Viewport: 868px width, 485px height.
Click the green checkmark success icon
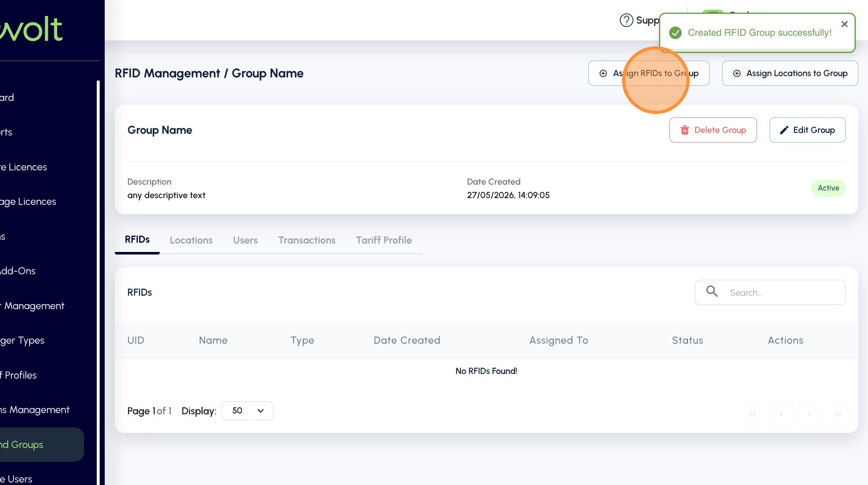coord(675,33)
